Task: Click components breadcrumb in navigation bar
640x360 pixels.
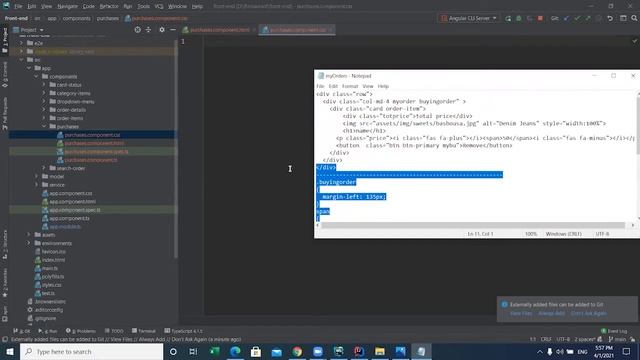Action: point(76,18)
